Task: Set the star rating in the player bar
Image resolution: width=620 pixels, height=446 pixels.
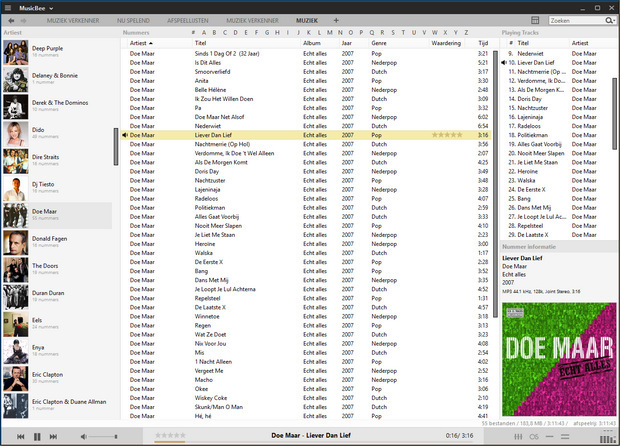Action: (170, 435)
